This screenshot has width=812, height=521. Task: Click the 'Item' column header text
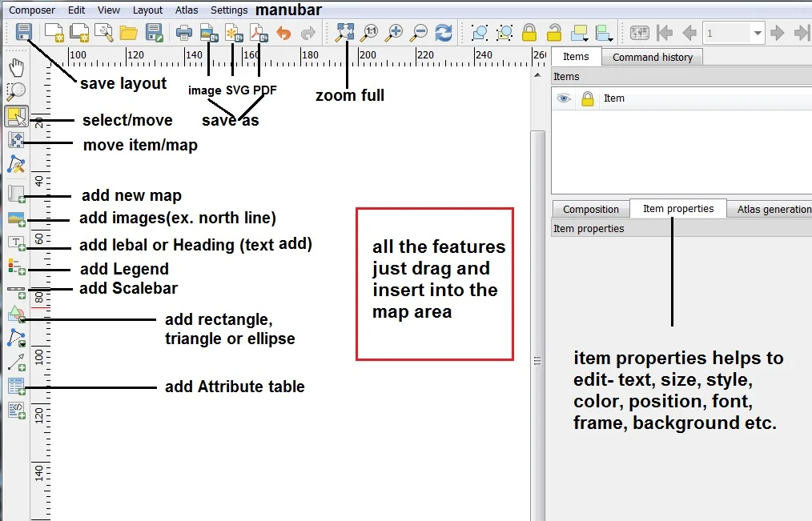[614, 98]
